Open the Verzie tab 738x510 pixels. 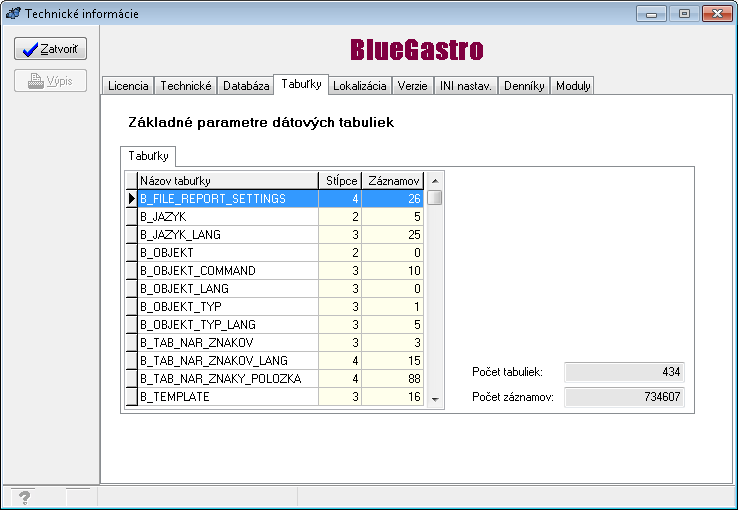(x=412, y=86)
